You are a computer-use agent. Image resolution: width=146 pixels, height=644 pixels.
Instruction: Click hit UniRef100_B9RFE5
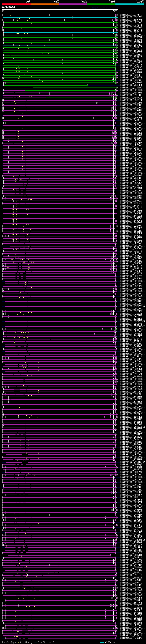coord(131,271)
